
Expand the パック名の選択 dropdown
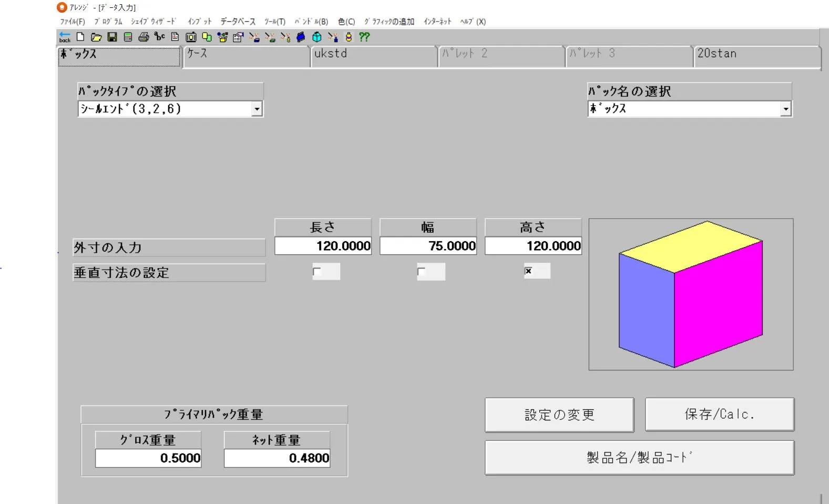point(785,109)
